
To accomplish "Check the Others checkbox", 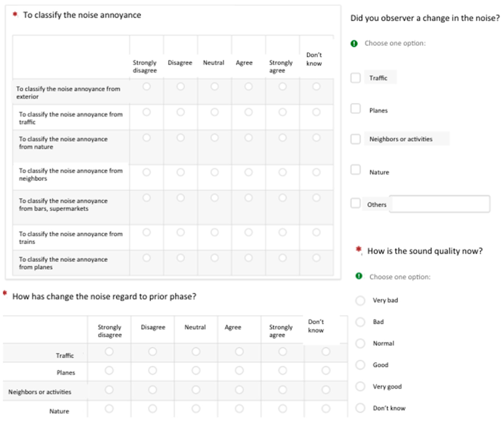I will coord(356,203).
